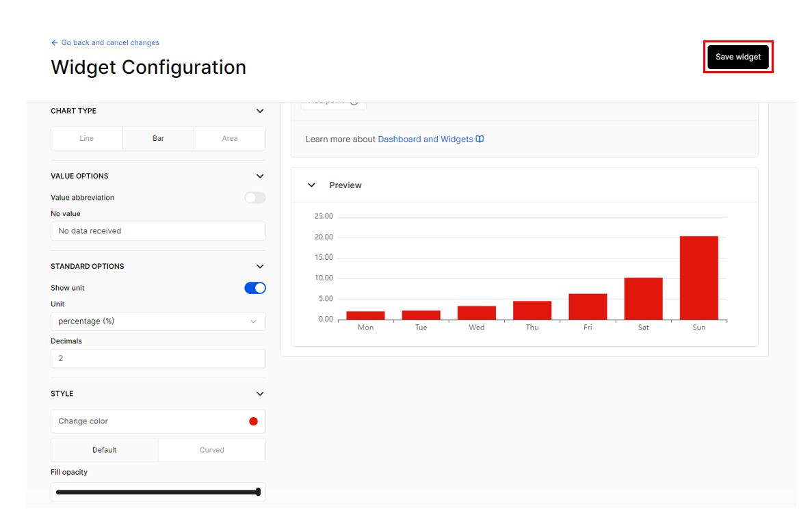812x515 pixels.
Task: Choose the Curved line style
Action: (x=212, y=450)
